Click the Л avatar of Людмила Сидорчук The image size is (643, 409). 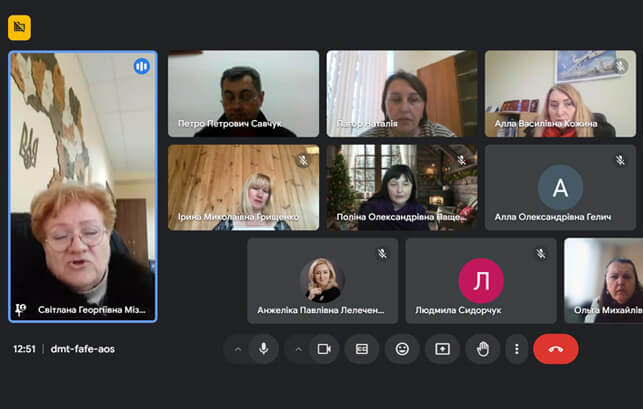[x=481, y=281]
